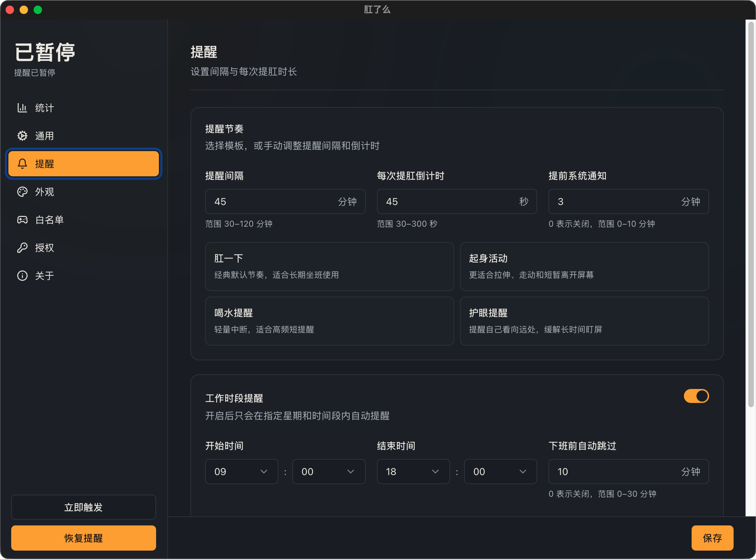This screenshot has height=559, width=756.
Task: Select the 喝水提醒 template card
Action: [x=330, y=321]
